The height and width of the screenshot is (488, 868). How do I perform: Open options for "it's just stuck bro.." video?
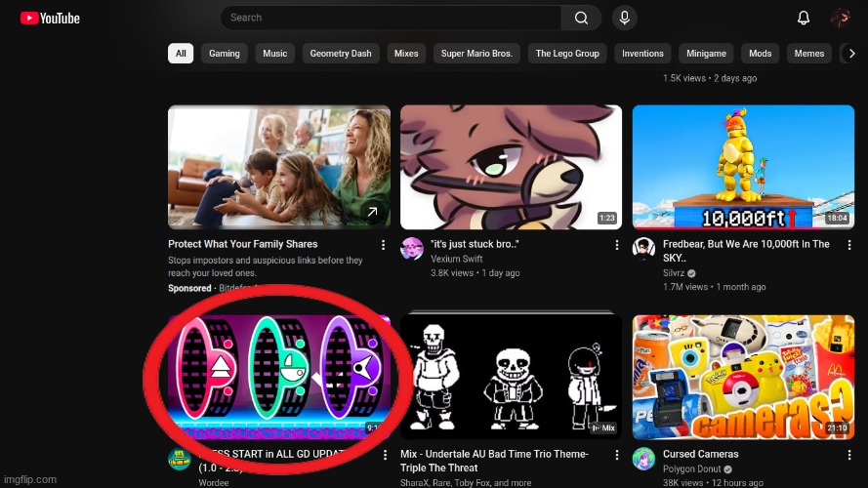[617, 245]
